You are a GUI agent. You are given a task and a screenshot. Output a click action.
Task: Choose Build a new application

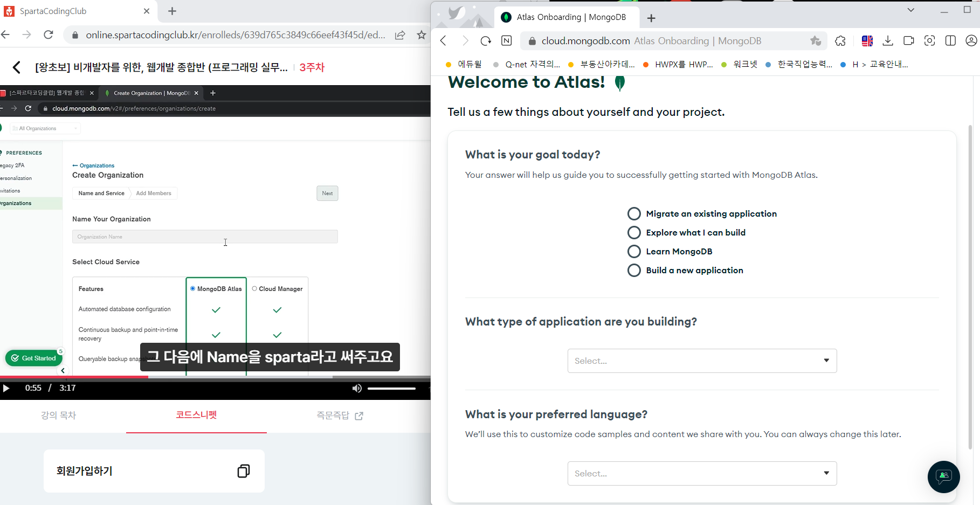tap(634, 271)
